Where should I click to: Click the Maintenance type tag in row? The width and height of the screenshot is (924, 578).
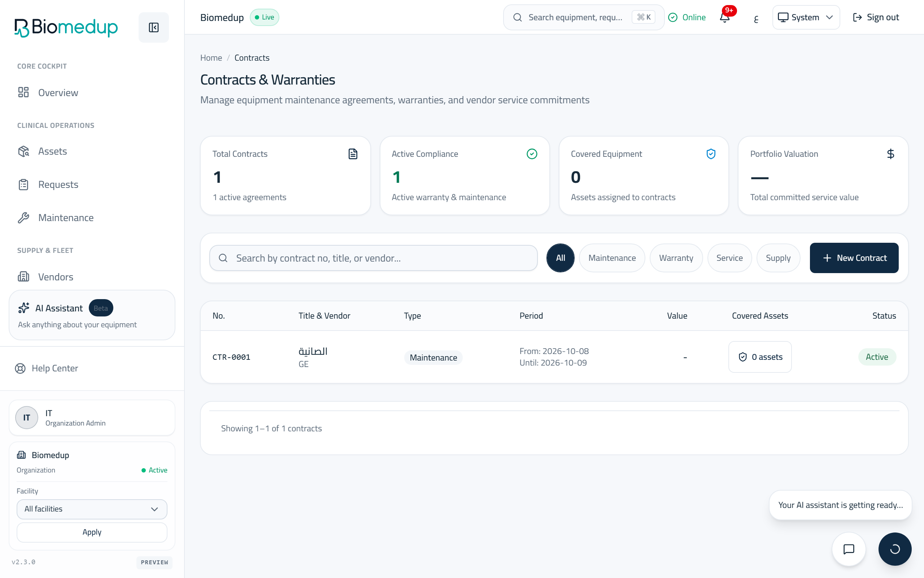tap(433, 357)
